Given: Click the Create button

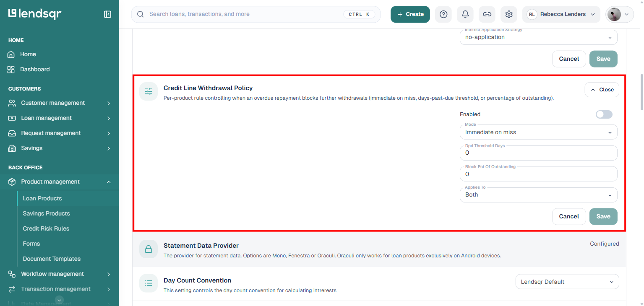Looking at the screenshot, I should point(410,14).
